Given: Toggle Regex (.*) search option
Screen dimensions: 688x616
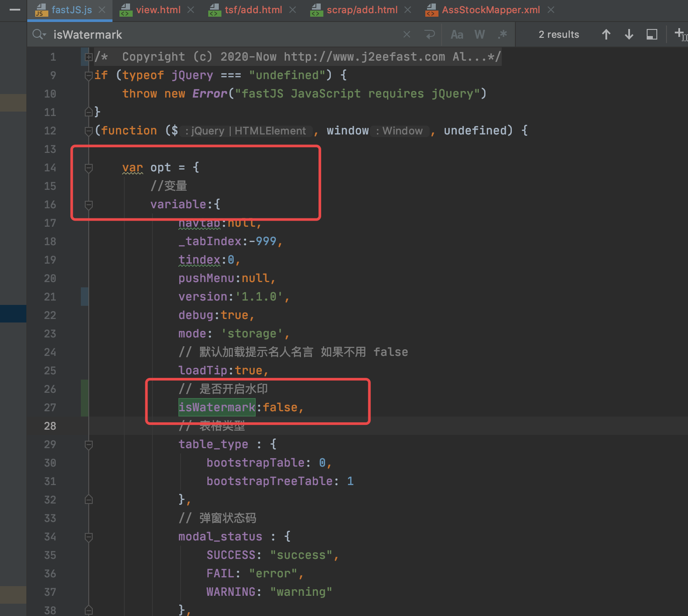Looking at the screenshot, I should point(503,34).
